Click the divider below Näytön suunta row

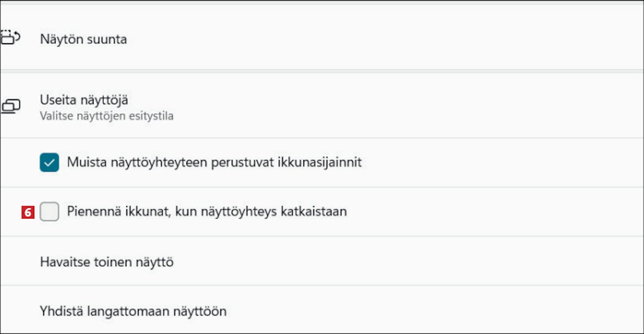[x=322, y=71]
